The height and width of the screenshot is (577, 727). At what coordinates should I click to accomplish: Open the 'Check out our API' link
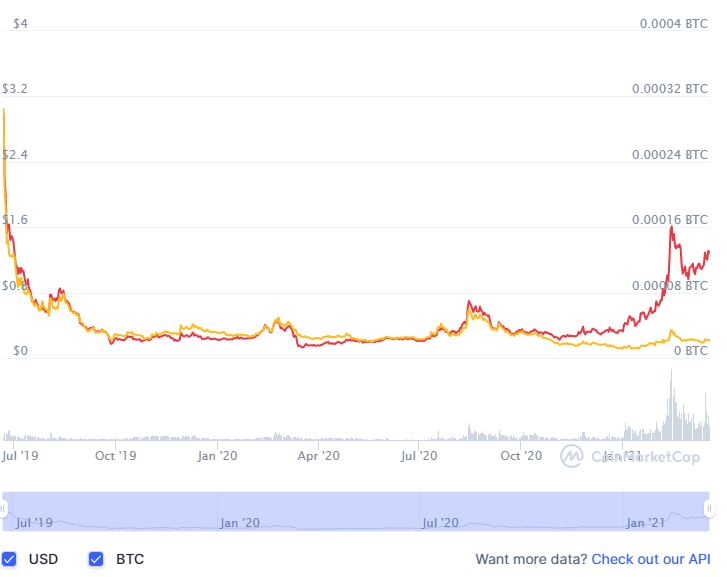pos(651,559)
